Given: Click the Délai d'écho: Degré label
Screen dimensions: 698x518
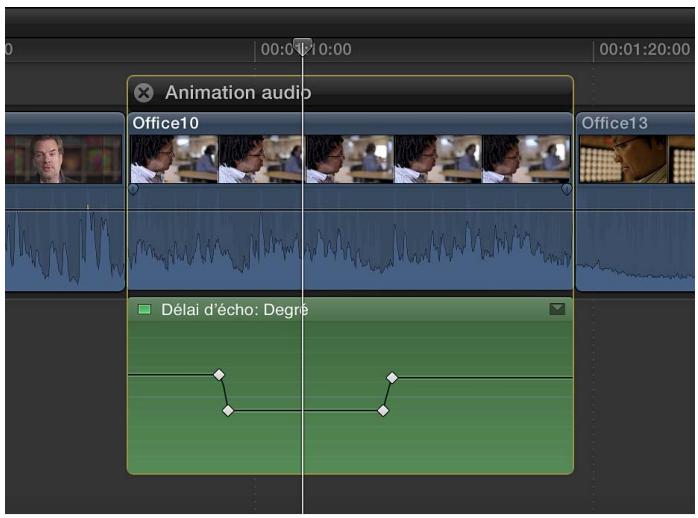Looking at the screenshot, I should click(235, 310).
